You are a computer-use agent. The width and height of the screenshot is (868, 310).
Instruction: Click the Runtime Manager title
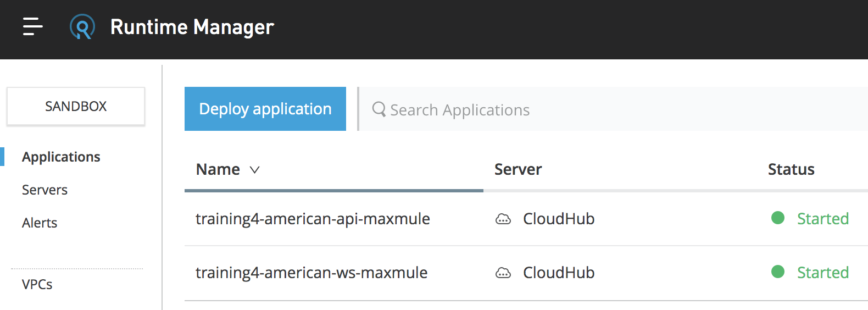[192, 27]
